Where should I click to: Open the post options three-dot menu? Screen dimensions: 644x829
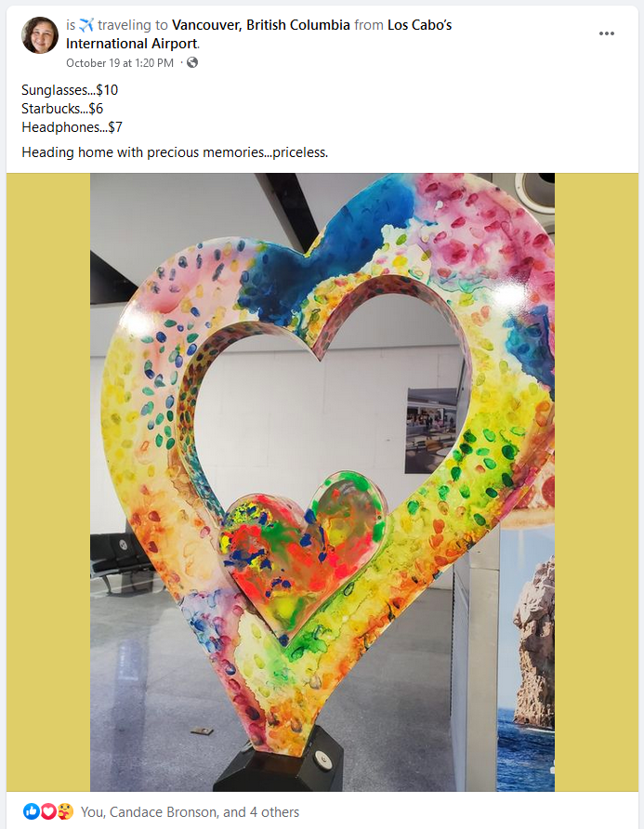[x=607, y=33]
